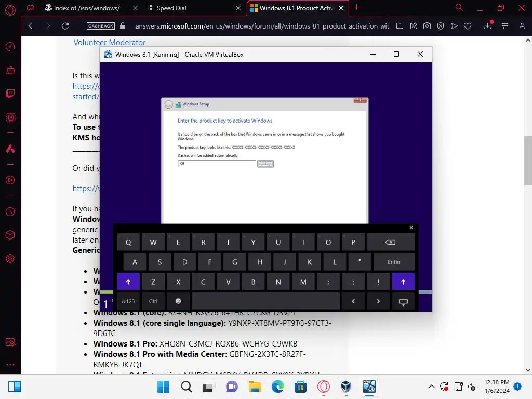Search tabs with magnifier icon
This screenshot has height=399, width=532.
point(459,7)
